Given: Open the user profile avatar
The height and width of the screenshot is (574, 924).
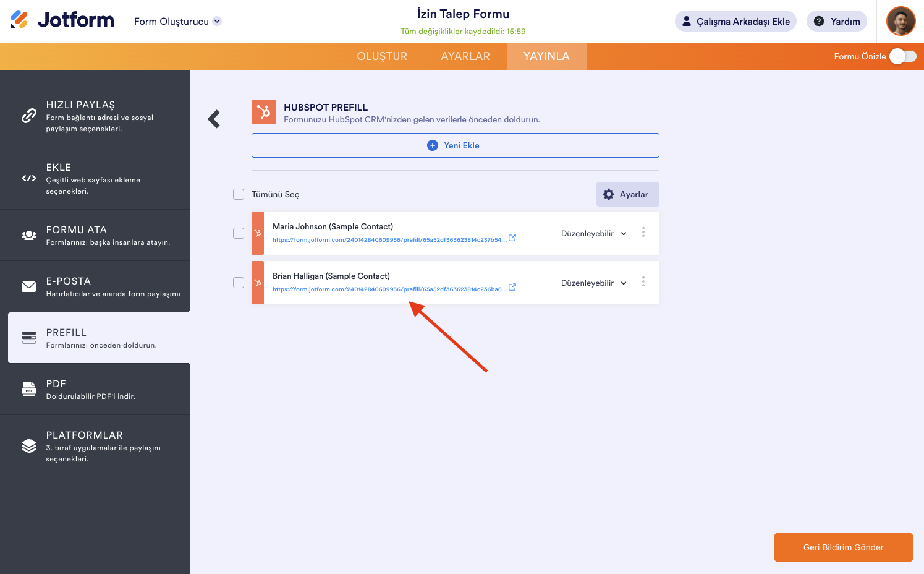Looking at the screenshot, I should [901, 22].
